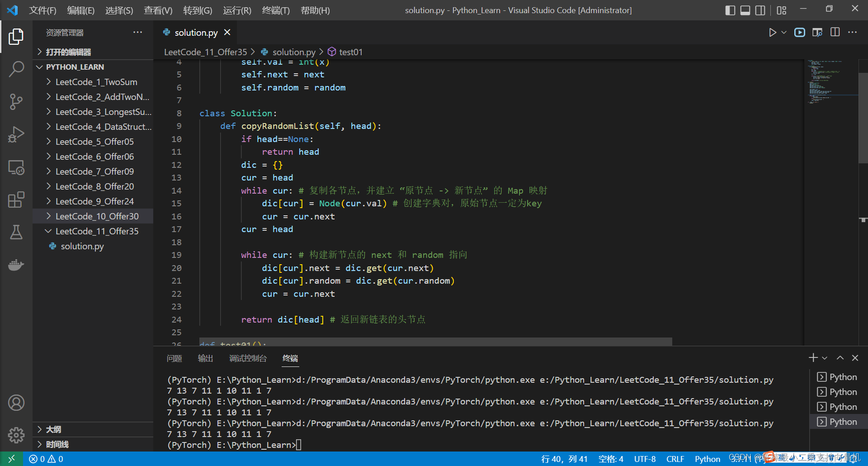Switch to the 调试控制台 panel tab
Screen dimensions: 868x466
point(248,358)
